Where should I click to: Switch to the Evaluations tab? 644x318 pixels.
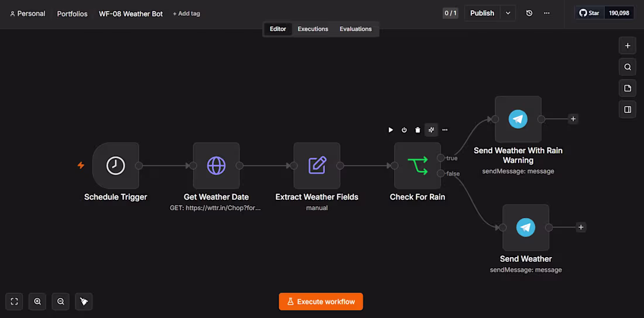coord(356,29)
